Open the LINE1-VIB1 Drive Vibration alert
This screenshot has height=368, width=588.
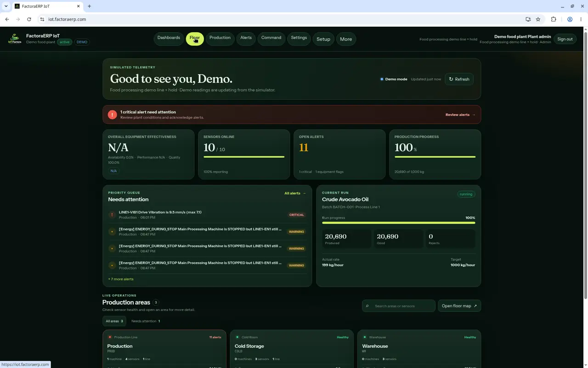tap(207, 215)
